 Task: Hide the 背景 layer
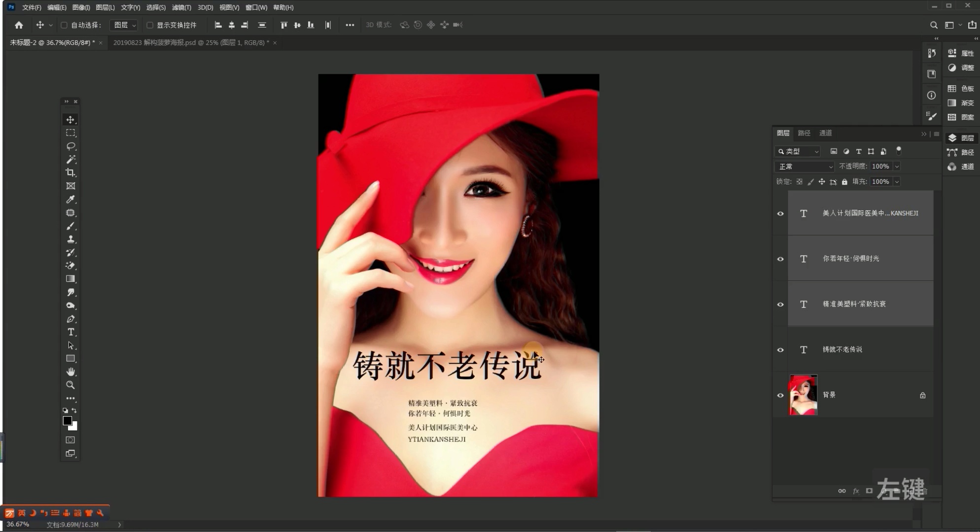pos(780,395)
